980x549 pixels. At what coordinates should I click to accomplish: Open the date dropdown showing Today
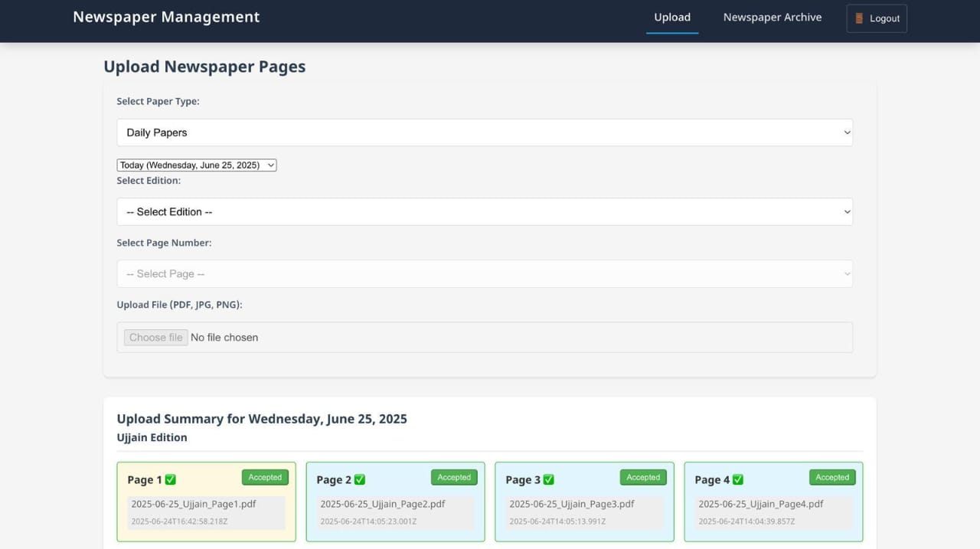[196, 165]
